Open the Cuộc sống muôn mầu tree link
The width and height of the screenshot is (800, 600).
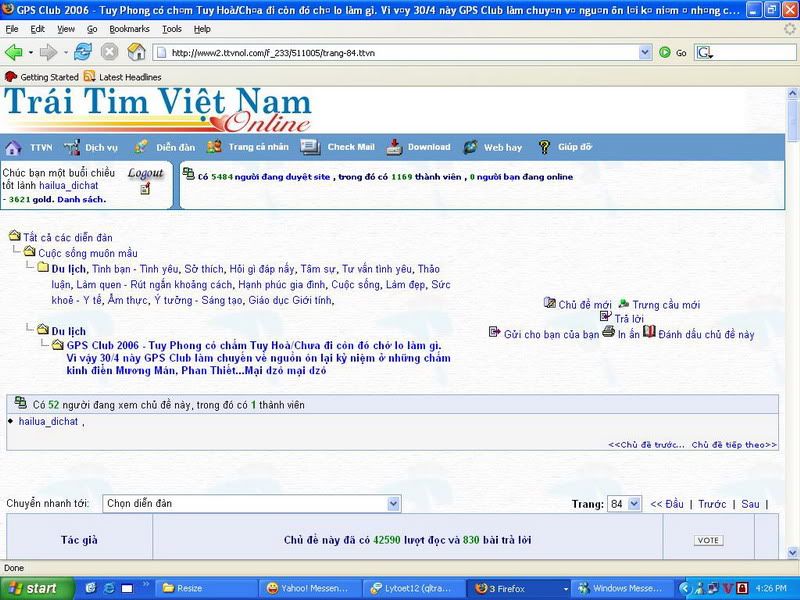(x=88, y=253)
